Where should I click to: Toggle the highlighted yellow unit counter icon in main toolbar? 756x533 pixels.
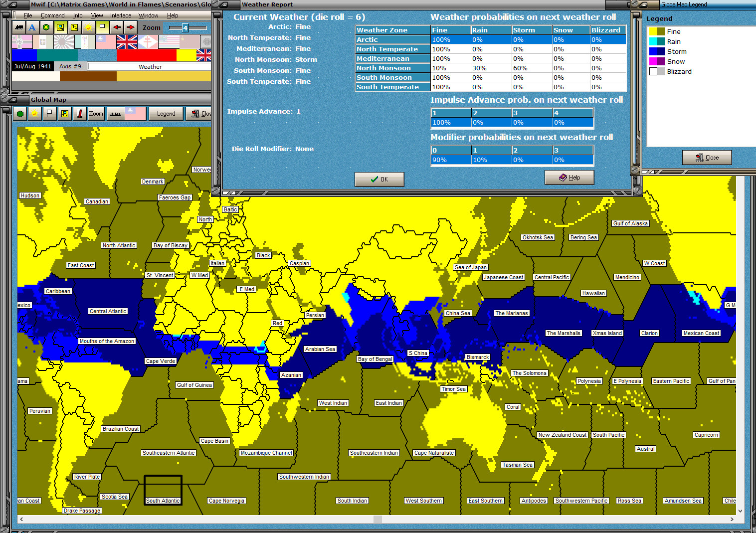pos(60,27)
